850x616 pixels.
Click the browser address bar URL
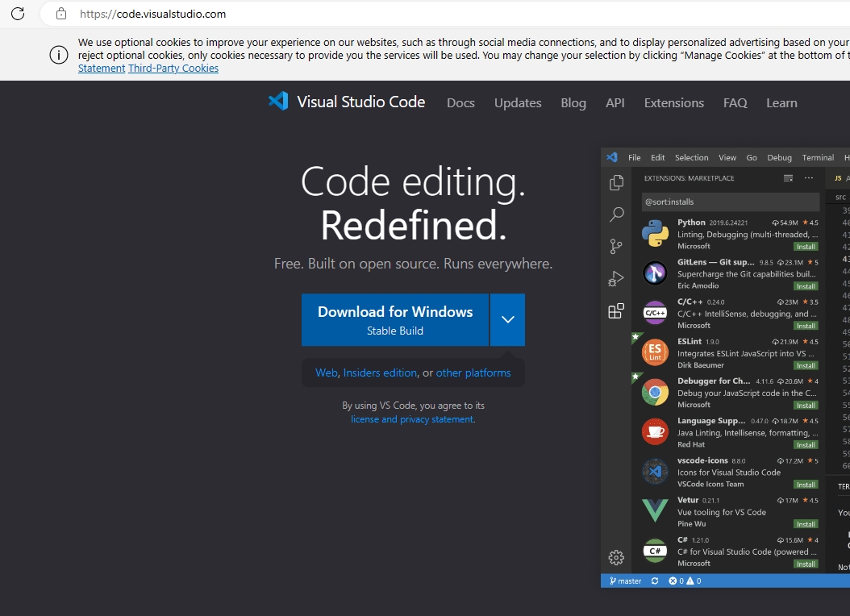tap(153, 14)
